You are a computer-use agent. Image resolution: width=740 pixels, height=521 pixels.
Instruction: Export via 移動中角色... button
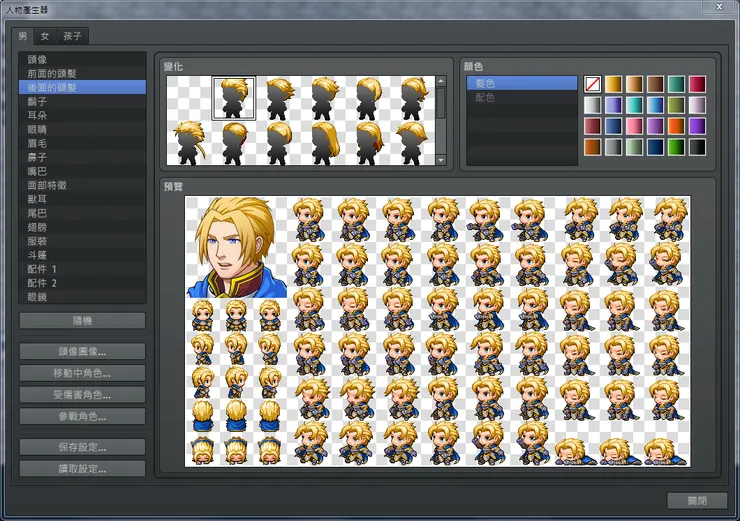[82, 373]
